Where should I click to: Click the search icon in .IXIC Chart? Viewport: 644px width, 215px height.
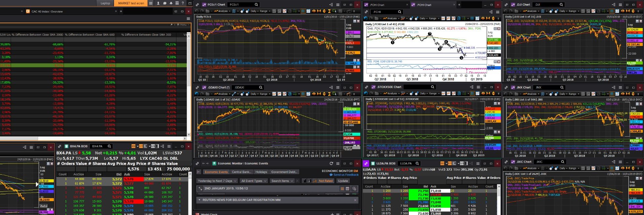tap(562, 162)
